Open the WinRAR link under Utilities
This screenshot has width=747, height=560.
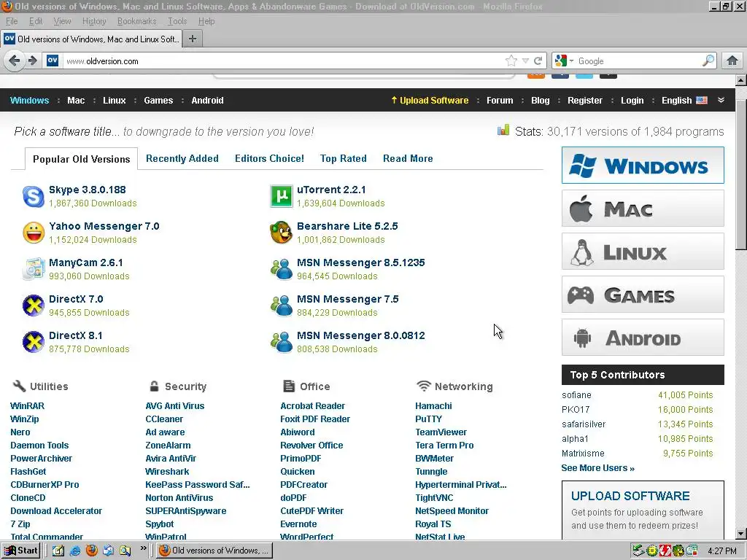pos(27,405)
